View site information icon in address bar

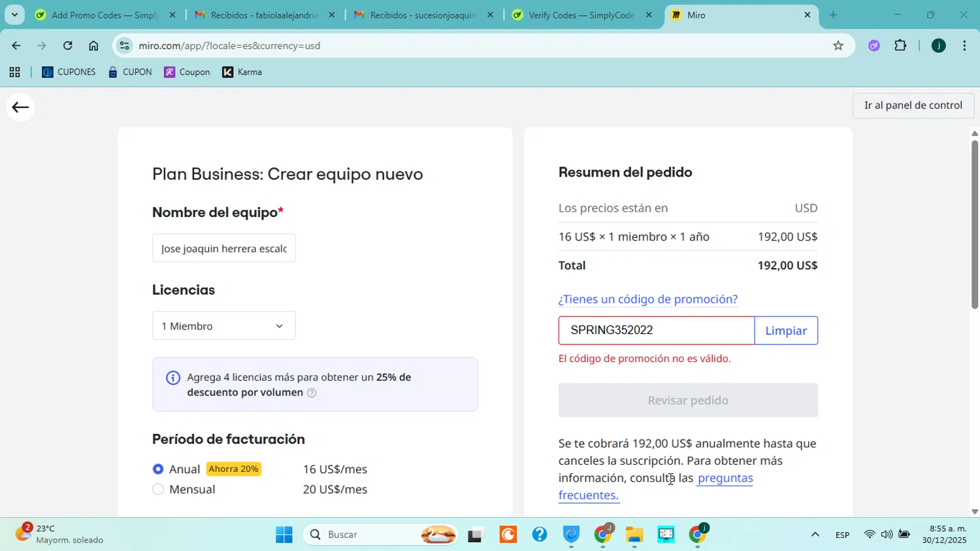[x=125, y=46]
